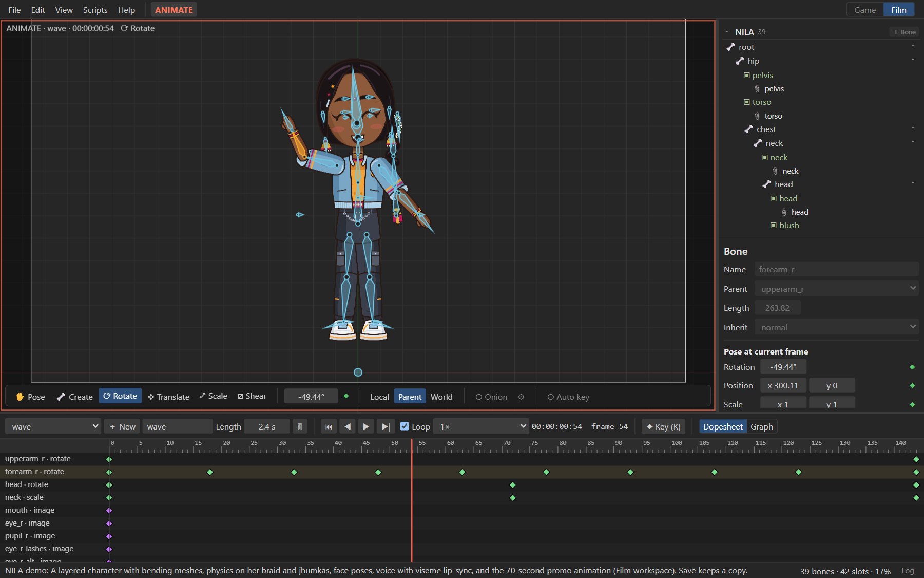The image size is (924, 578).
Task: Switch to the Game workspace
Action: [865, 10]
